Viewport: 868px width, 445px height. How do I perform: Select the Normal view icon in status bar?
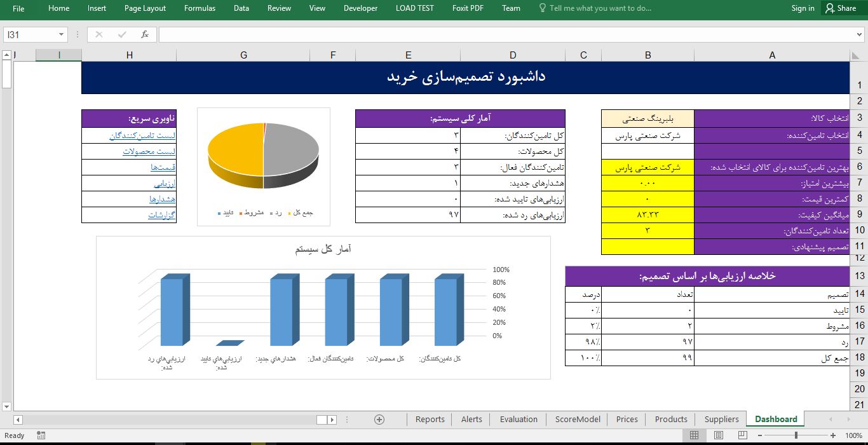694,435
